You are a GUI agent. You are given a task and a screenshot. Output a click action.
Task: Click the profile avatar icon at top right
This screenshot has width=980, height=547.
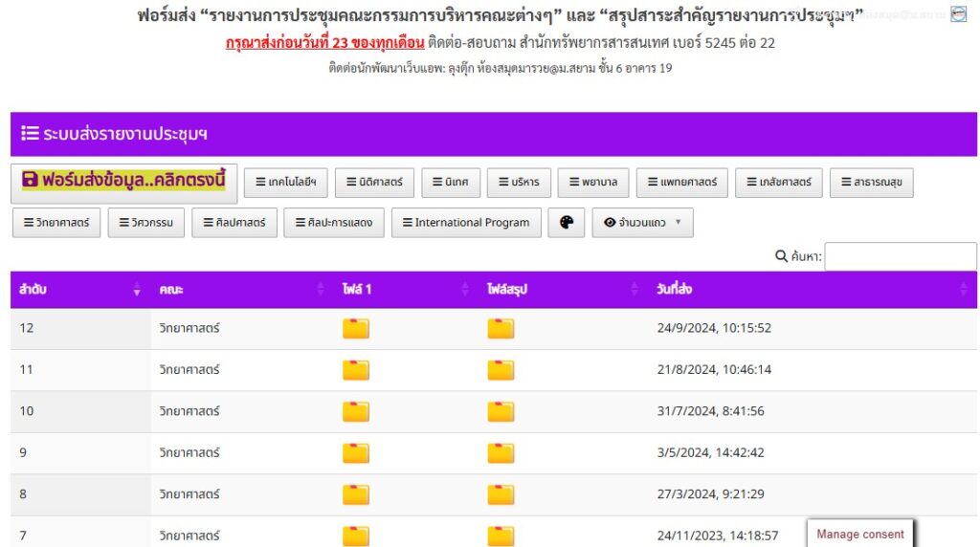click(x=958, y=13)
